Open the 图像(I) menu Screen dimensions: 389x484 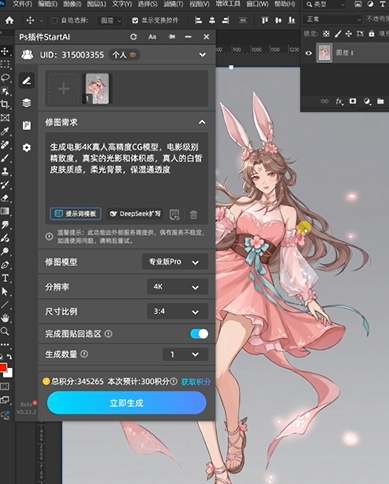pos(72,4)
